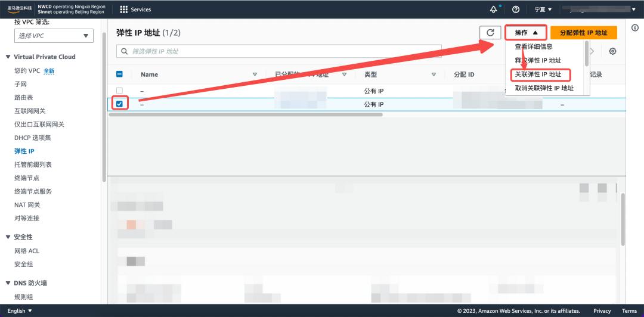Open 仅出口互联网网关 in sidebar
The height and width of the screenshot is (317, 644).
point(39,125)
